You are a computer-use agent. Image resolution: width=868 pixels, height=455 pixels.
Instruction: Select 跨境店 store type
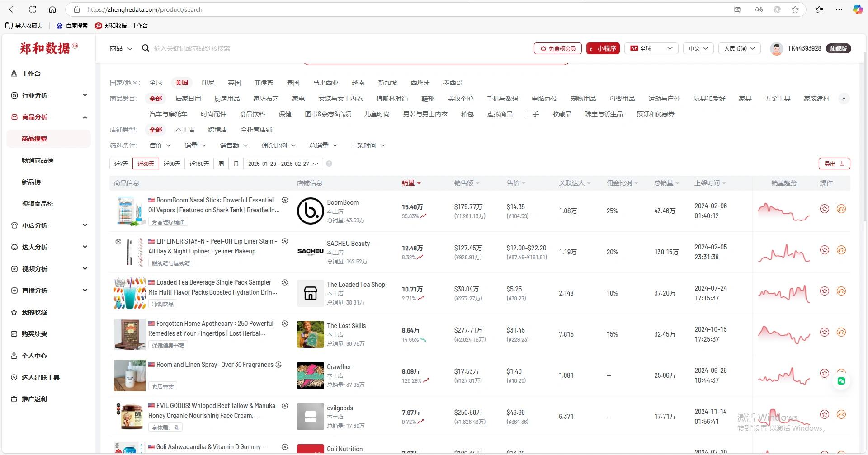[217, 130]
